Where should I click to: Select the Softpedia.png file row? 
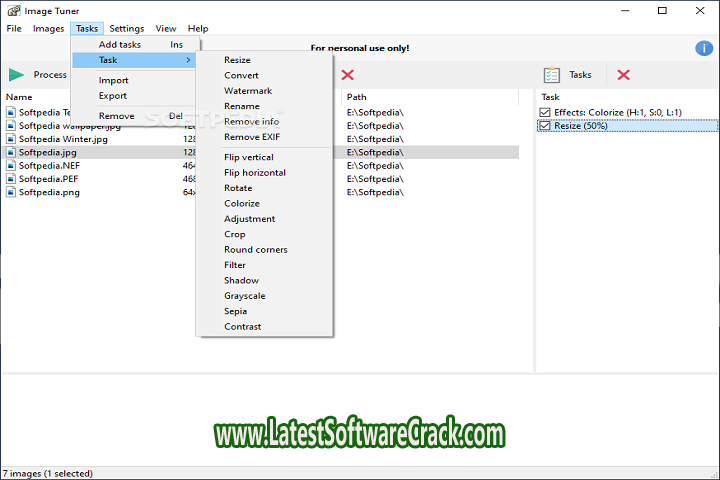pos(261,192)
